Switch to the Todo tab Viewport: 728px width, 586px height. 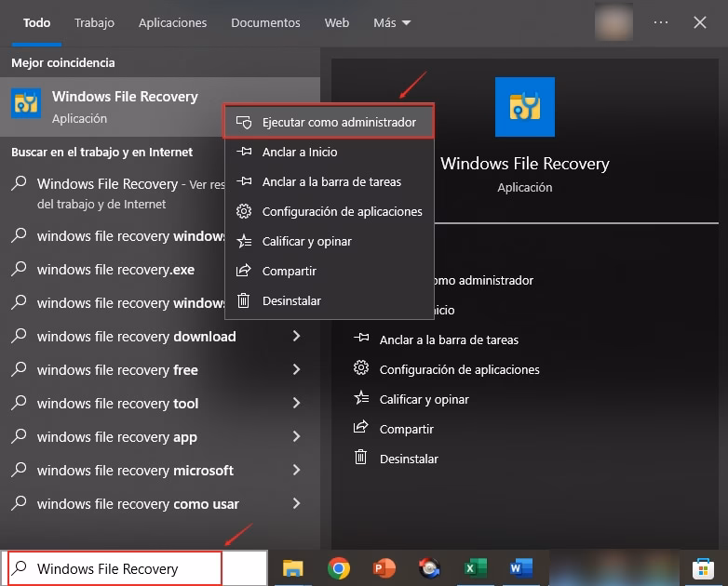[36, 22]
